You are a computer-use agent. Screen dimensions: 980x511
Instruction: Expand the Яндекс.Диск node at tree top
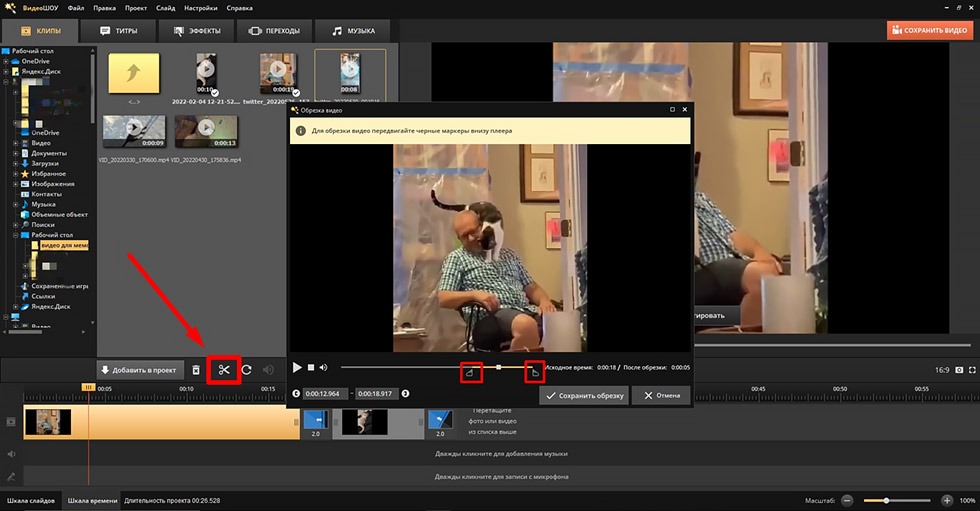pos(6,71)
